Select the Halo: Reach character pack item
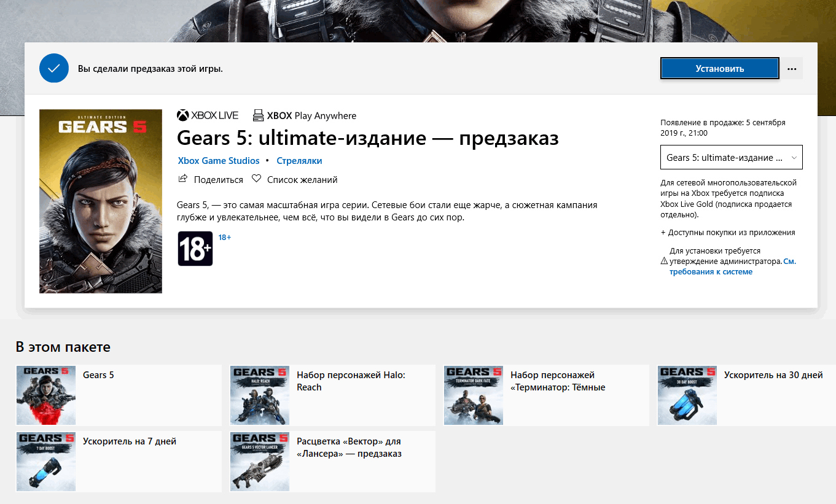The image size is (836, 504). point(332,395)
